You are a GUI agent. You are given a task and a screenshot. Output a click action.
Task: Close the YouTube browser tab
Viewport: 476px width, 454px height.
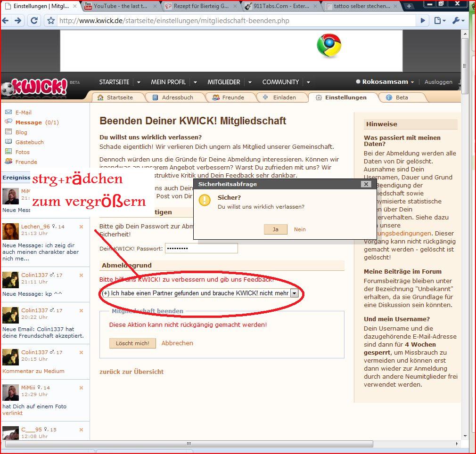click(155, 6)
